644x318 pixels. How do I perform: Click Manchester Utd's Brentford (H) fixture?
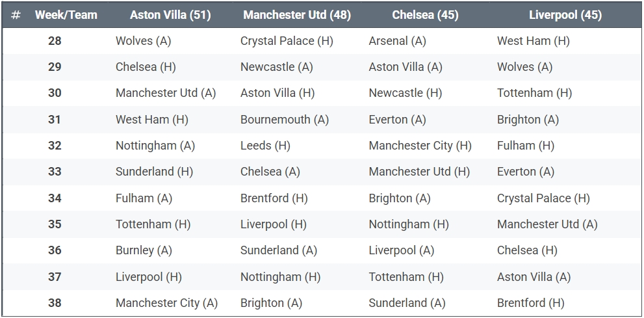click(x=274, y=198)
